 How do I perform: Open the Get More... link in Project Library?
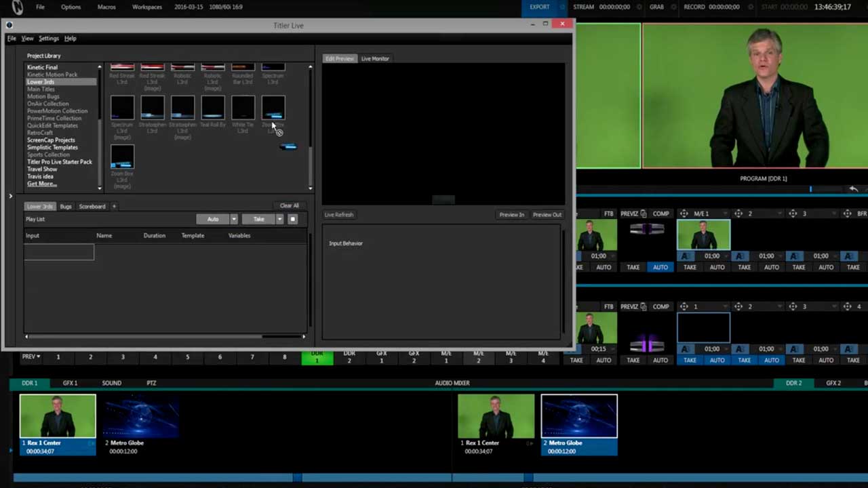41,184
